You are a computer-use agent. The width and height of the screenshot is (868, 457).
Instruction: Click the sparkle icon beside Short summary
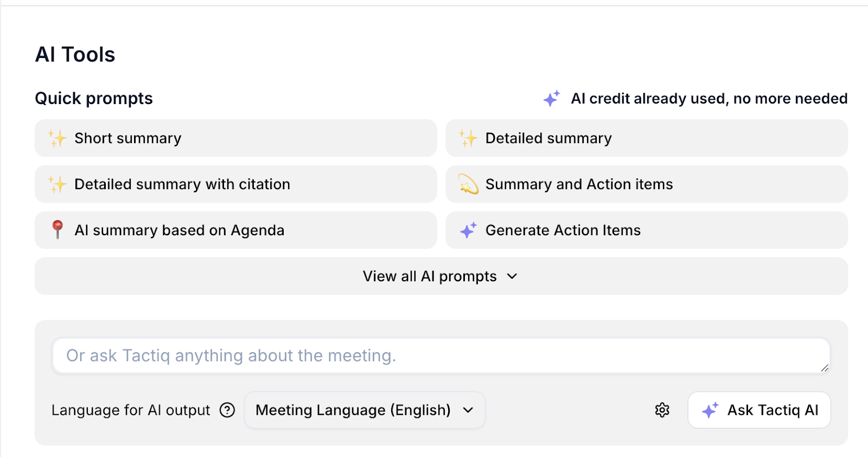(57, 138)
